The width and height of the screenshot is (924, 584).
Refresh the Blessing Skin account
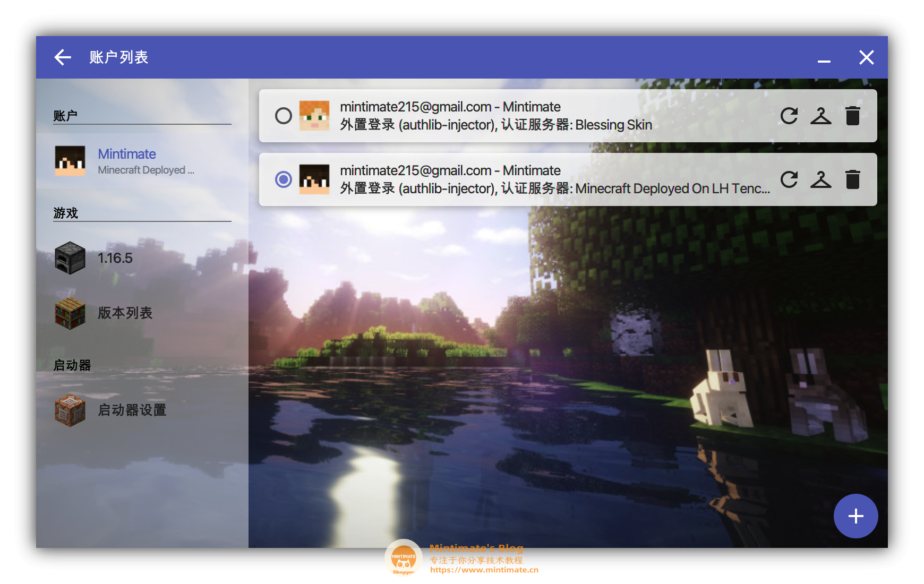click(789, 116)
